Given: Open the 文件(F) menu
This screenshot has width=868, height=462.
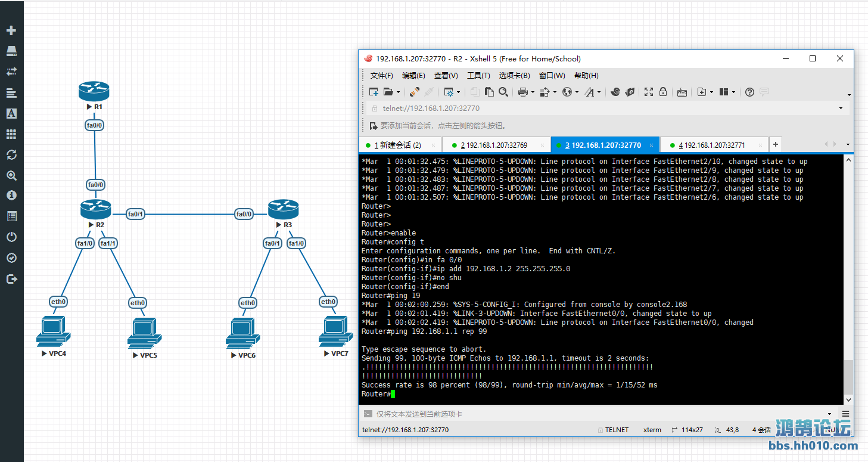Looking at the screenshot, I should pyautogui.click(x=382, y=76).
